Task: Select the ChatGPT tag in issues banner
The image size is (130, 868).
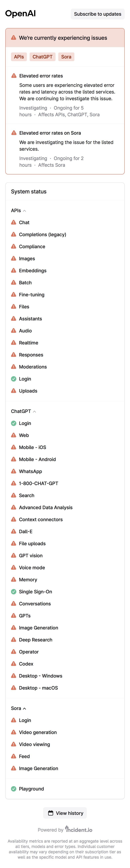Action: coord(42,57)
